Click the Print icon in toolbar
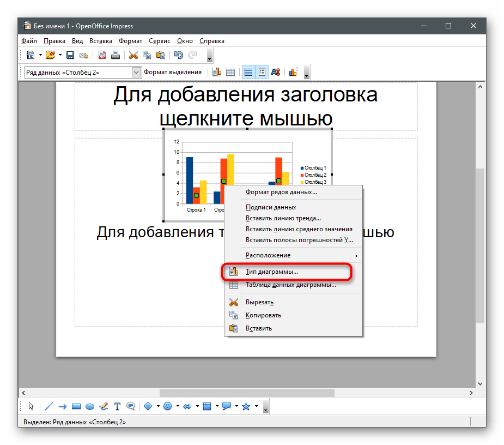 (x=115, y=55)
